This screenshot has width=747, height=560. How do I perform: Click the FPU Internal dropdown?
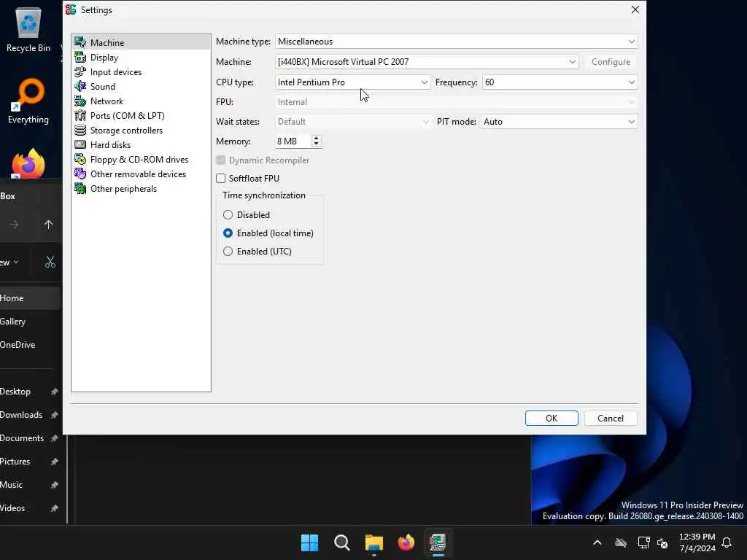click(456, 102)
